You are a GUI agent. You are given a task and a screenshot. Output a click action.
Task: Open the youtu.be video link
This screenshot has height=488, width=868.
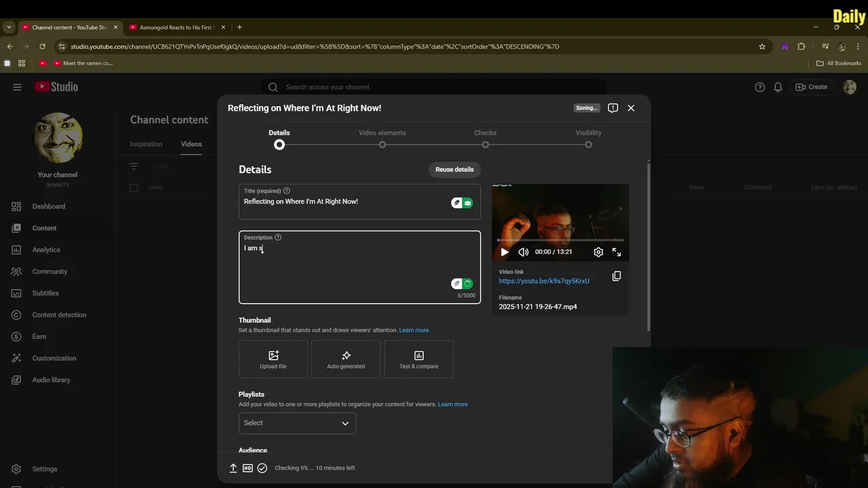click(x=544, y=281)
